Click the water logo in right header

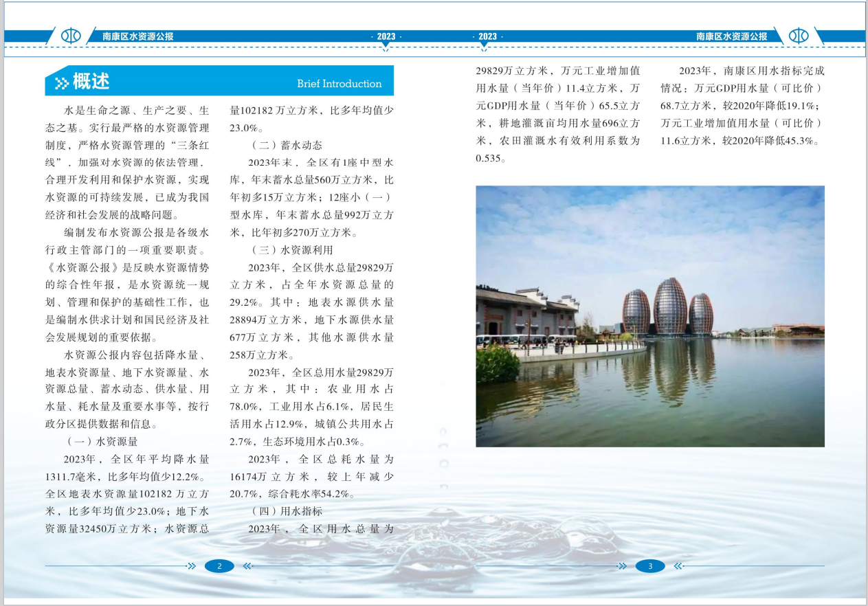click(x=798, y=36)
